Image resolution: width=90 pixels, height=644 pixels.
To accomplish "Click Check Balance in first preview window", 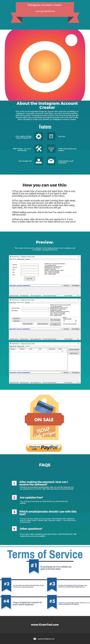I will tap(75, 286).
